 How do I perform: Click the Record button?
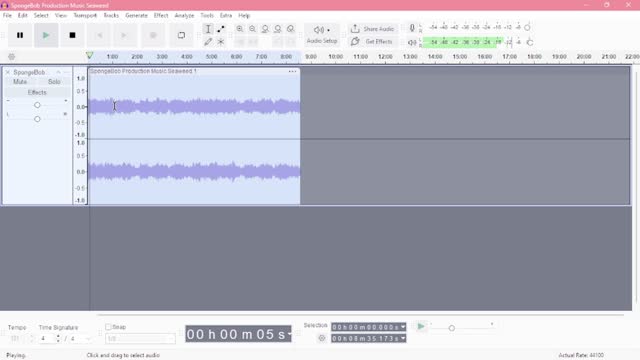(153, 35)
